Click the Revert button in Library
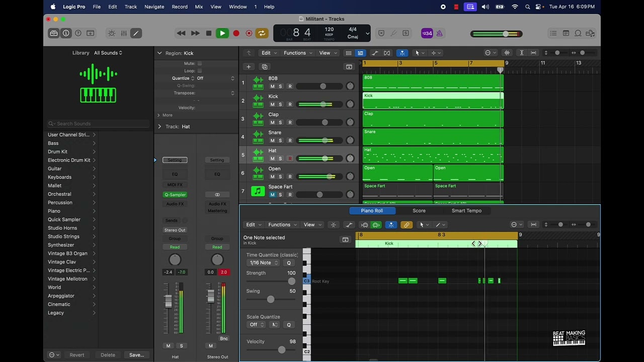 77,355
